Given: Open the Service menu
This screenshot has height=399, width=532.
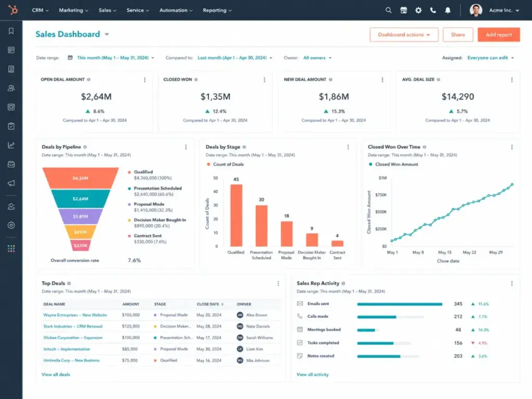Looking at the screenshot, I should (x=137, y=10).
